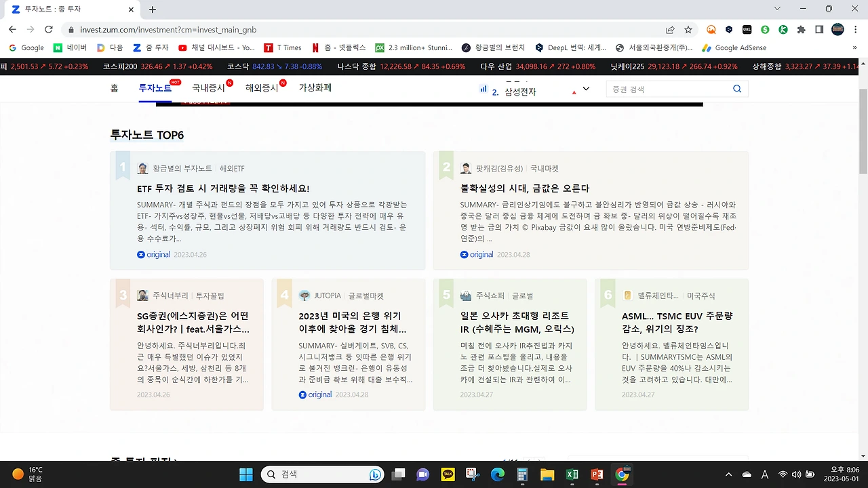Viewport: 868px width, 488px height.
Task: Click the 나스닥 종합 ticker item
Action: 401,66
